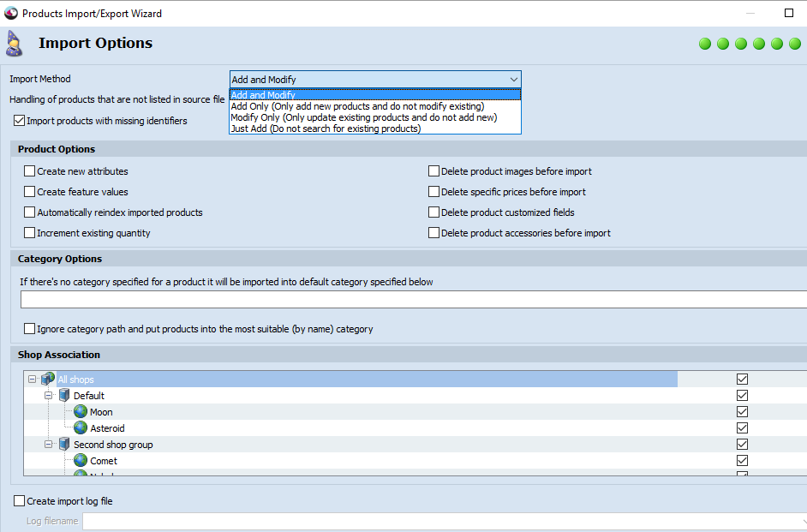Enable Create feature values
Screen dimensions: 807x532
pos(29,191)
